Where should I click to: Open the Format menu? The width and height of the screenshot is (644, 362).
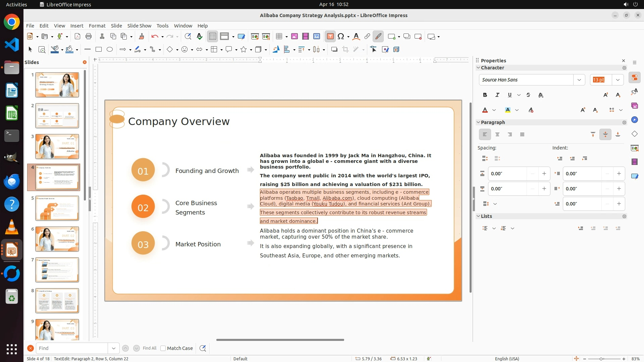(97, 26)
